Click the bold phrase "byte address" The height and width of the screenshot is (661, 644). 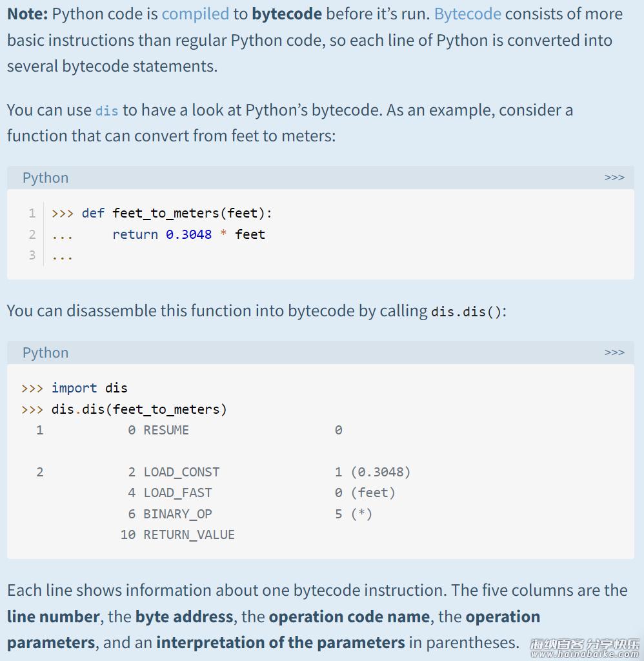click(x=184, y=616)
